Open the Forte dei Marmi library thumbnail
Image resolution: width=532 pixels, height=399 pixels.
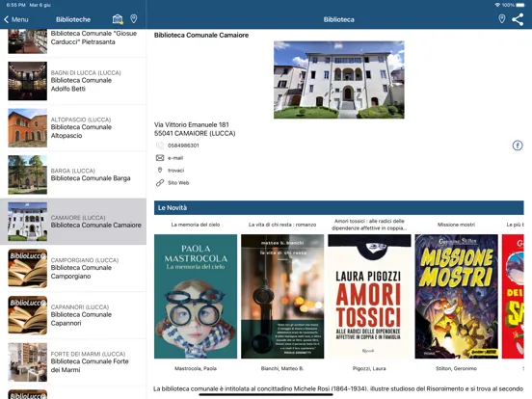click(28, 362)
